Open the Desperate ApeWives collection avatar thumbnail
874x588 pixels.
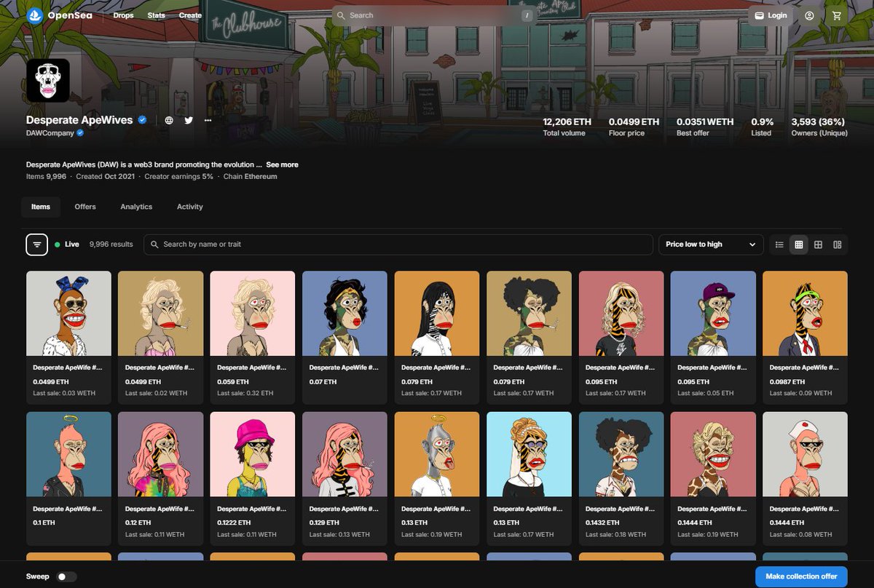[47, 80]
